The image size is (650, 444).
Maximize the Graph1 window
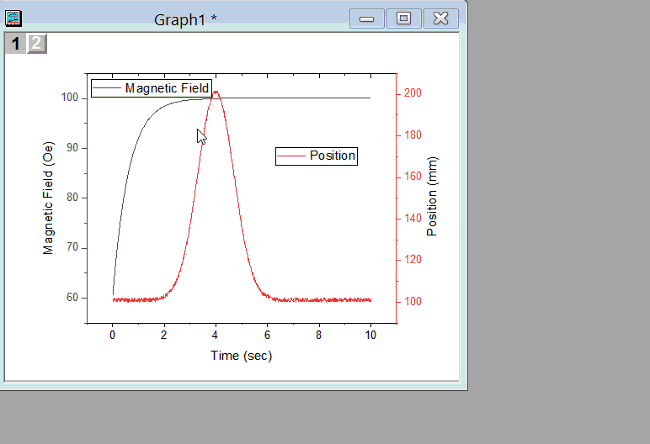coord(404,18)
